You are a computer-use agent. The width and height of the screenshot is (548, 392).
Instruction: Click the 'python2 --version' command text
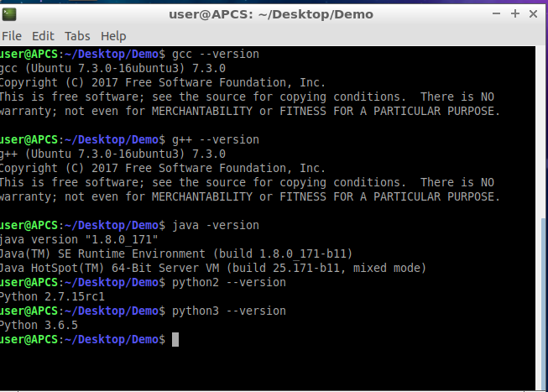coord(229,283)
